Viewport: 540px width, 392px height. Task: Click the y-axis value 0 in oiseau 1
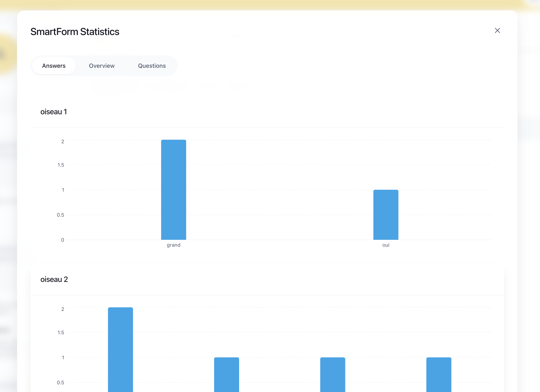pos(63,240)
